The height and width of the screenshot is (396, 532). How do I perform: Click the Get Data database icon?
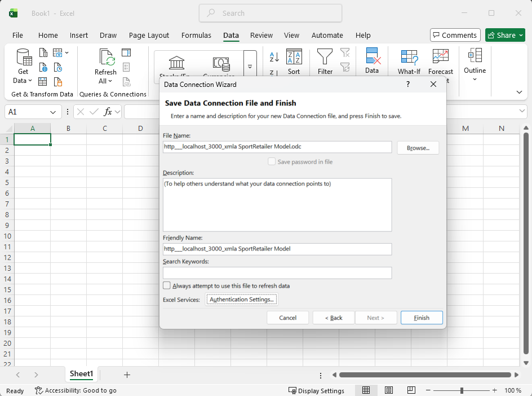pos(24,57)
